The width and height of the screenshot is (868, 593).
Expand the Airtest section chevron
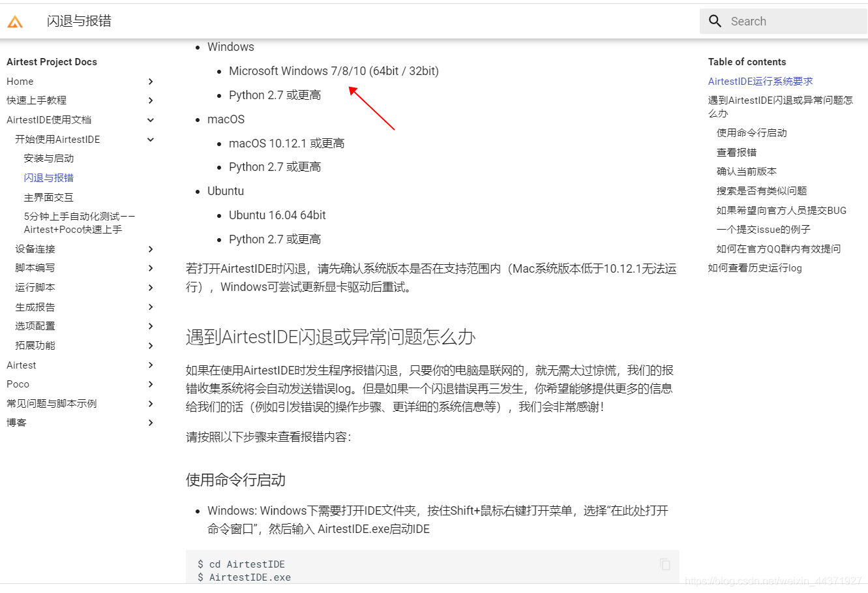151,365
